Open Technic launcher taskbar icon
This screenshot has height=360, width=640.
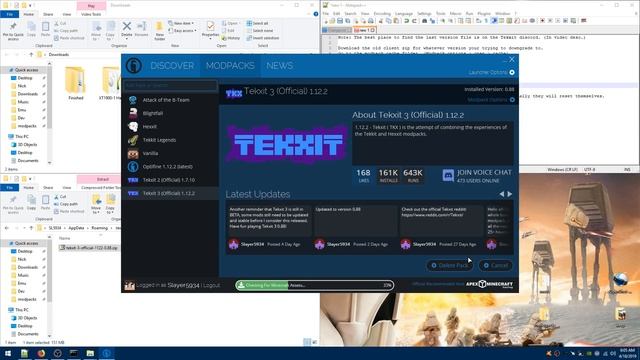click(107, 353)
